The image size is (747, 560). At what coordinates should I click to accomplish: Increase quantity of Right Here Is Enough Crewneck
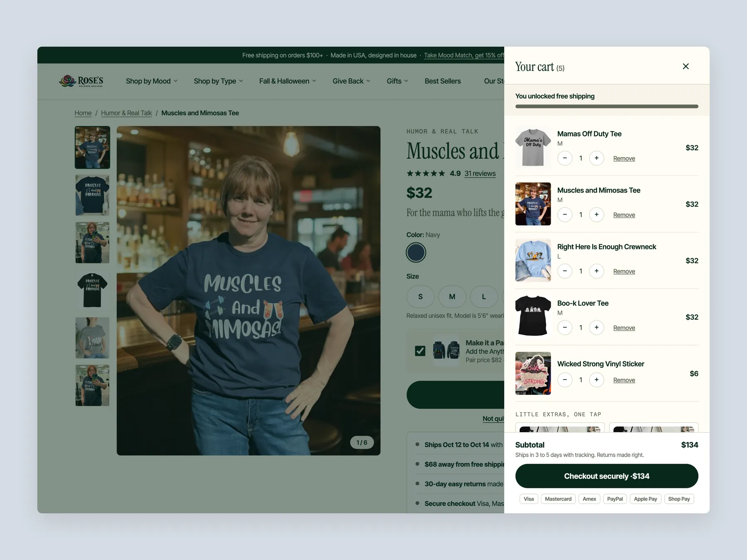pyautogui.click(x=596, y=271)
